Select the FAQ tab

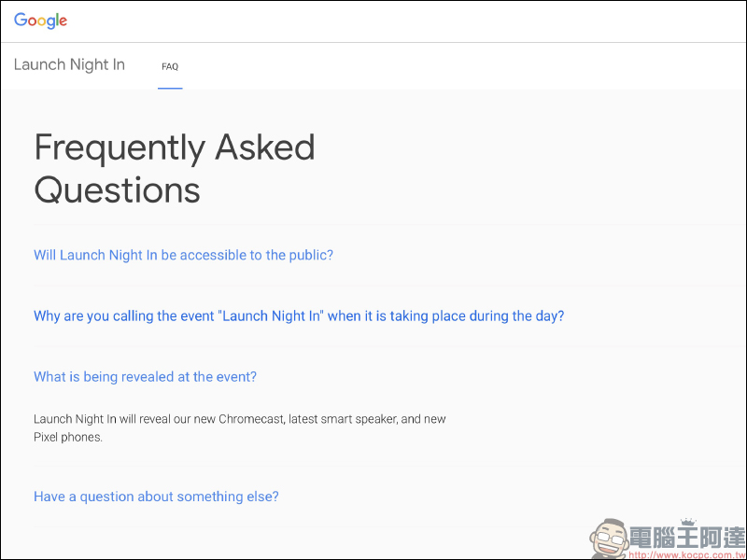coord(170,66)
